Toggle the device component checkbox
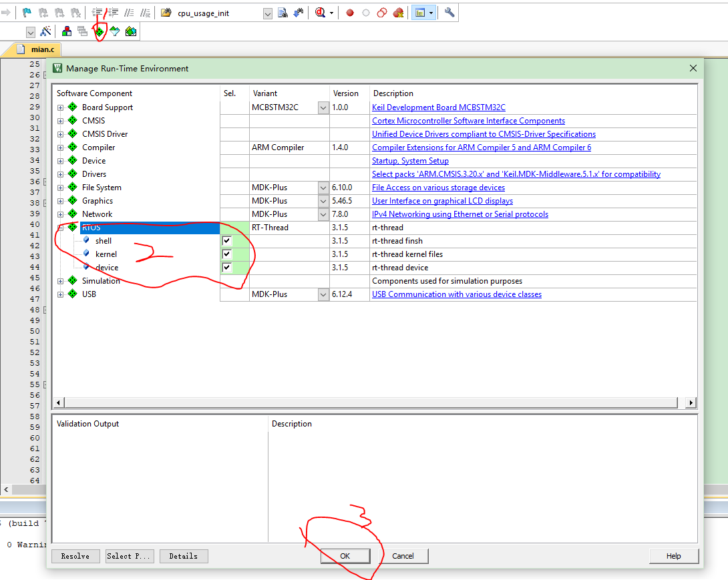 (226, 268)
